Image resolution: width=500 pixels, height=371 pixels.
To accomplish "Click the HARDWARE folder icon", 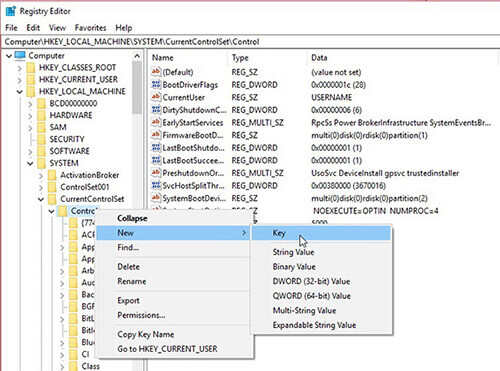I will [x=41, y=115].
